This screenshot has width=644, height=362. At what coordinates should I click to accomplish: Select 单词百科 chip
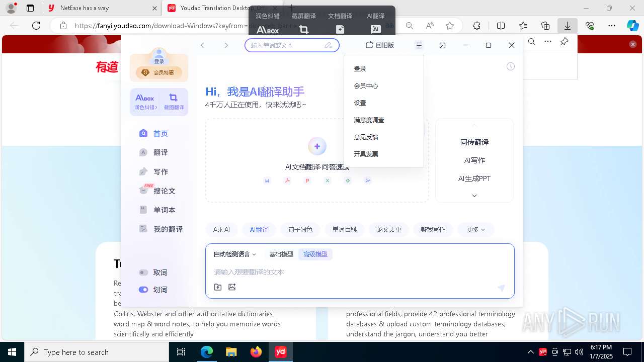pos(345,229)
